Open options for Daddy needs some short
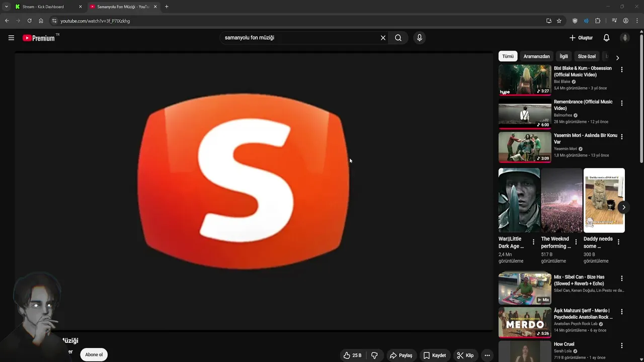 618,242
